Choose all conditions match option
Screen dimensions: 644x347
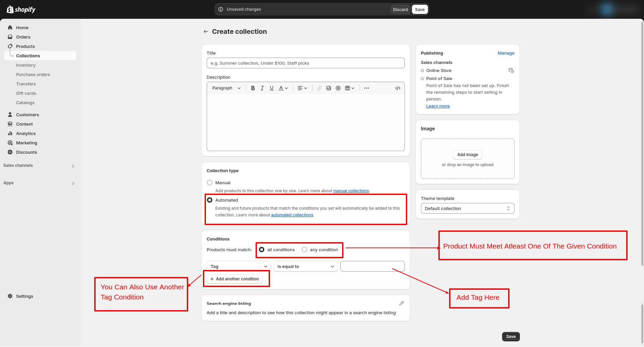(x=262, y=250)
